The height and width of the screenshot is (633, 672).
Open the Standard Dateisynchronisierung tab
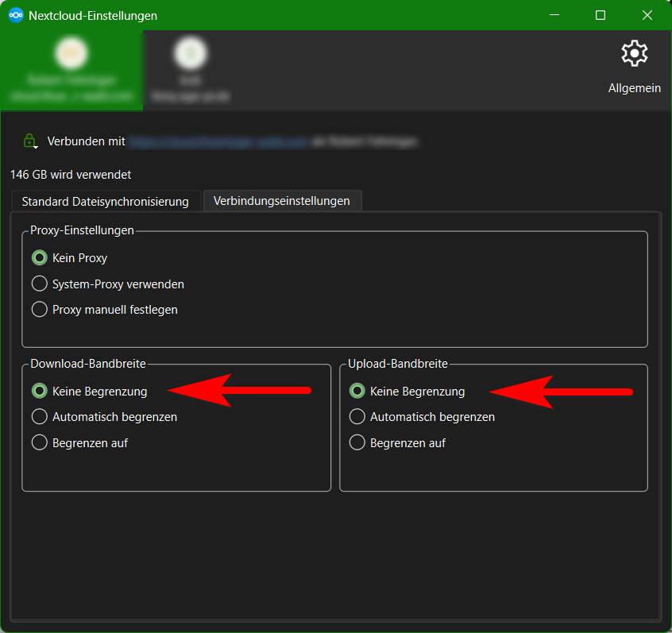[x=105, y=201]
